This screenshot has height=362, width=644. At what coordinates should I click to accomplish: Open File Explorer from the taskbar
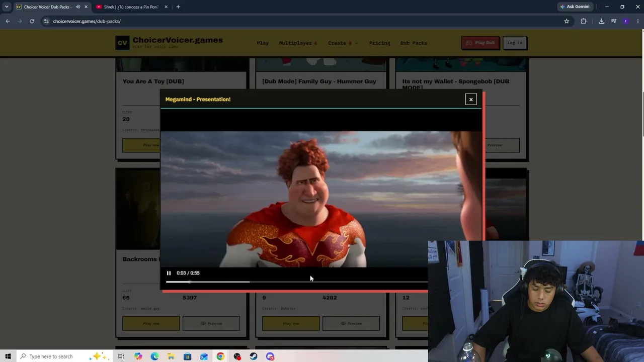[171, 356]
